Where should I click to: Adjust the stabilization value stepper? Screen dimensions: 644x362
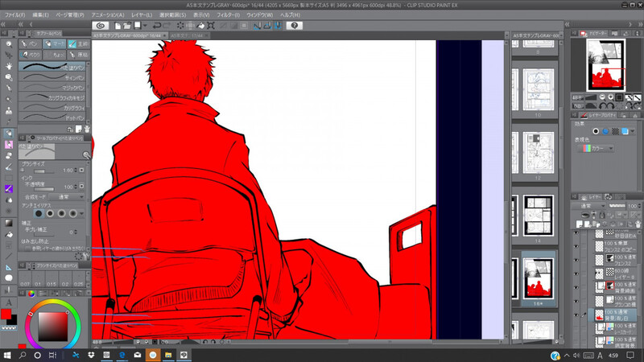point(76,232)
